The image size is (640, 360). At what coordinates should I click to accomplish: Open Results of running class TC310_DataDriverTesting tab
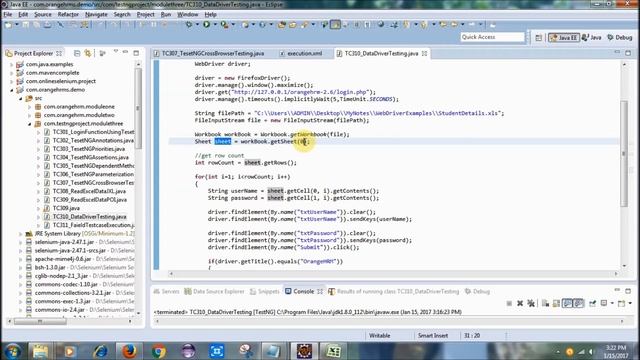[393, 291]
